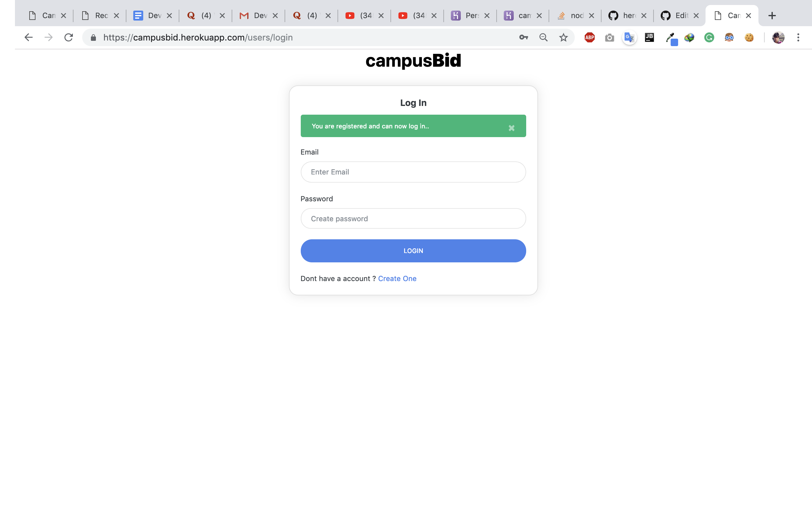Viewport: 812px width, 516px height.
Task: Click the LOGIN button
Action: (x=413, y=250)
